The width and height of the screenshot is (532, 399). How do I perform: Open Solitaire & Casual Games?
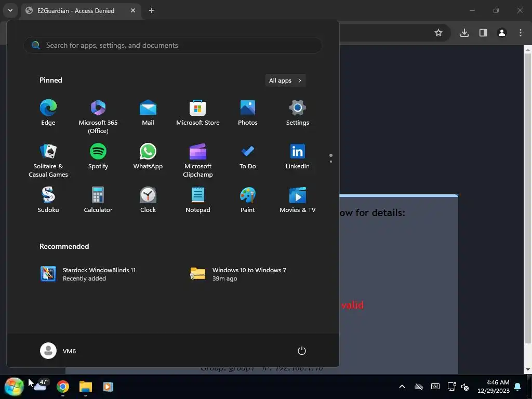tap(48, 161)
